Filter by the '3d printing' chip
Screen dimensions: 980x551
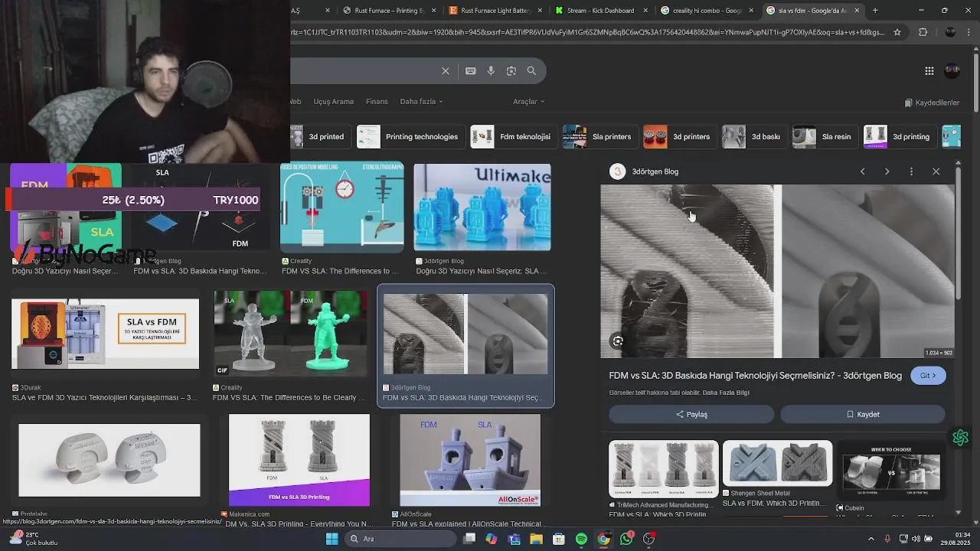898,137
